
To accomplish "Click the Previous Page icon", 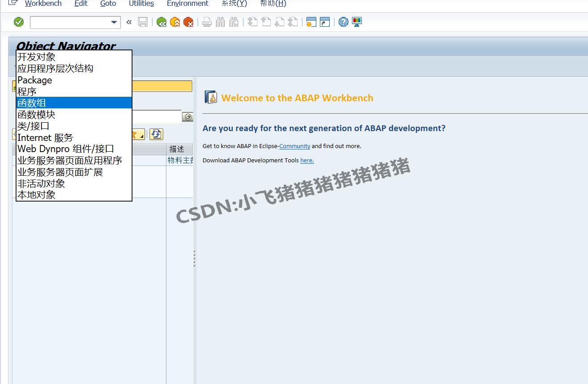I will [266, 22].
